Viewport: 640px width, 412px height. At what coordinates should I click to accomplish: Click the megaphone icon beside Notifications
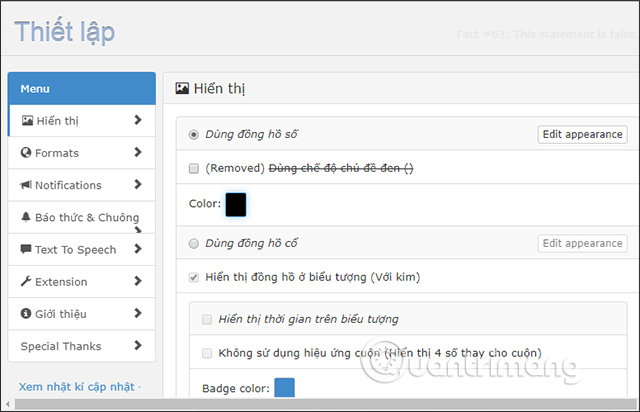pos(26,185)
